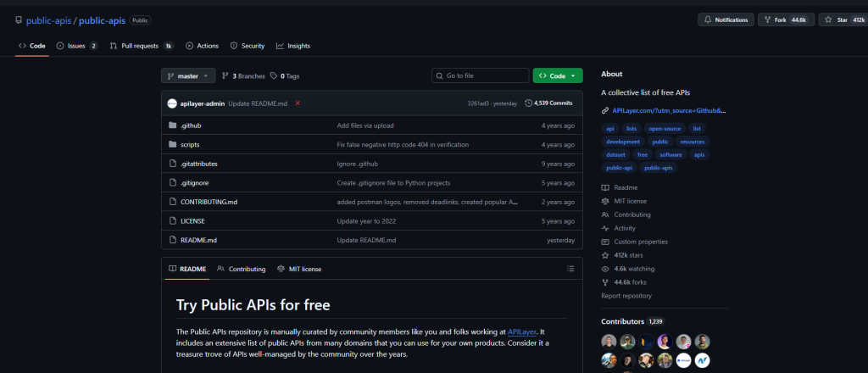View the 412k stars link

pyautogui.click(x=622, y=255)
